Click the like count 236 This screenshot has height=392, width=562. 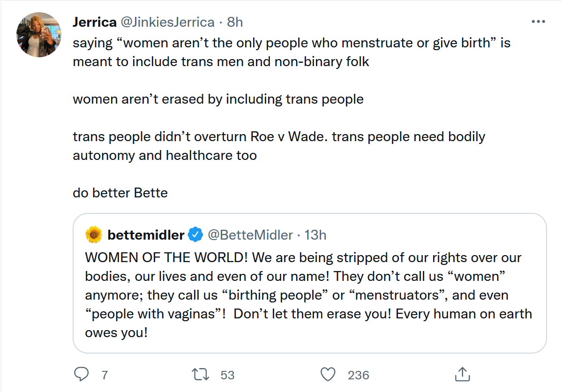(359, 375)
